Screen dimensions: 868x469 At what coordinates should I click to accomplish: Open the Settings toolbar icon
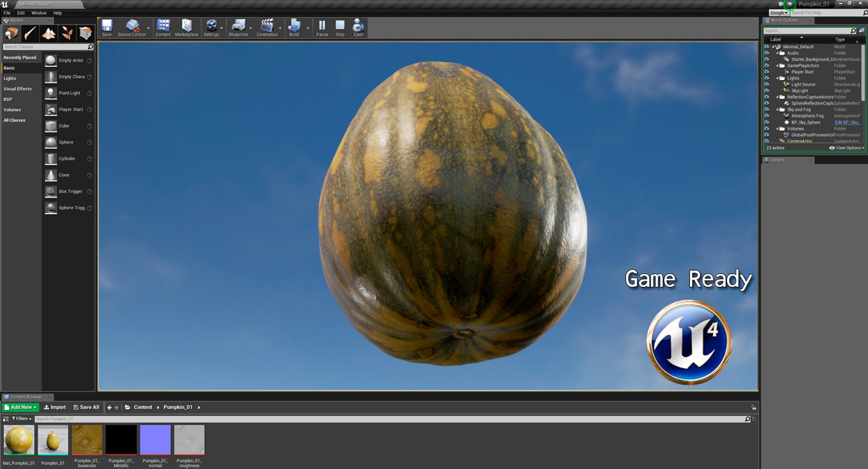tap(211, 28)
